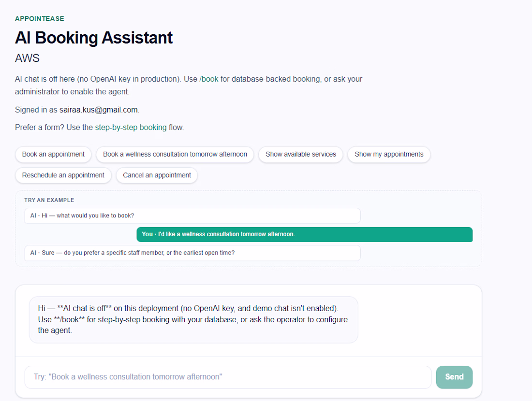Click the green You example message bubble

[x=304, y=234]
